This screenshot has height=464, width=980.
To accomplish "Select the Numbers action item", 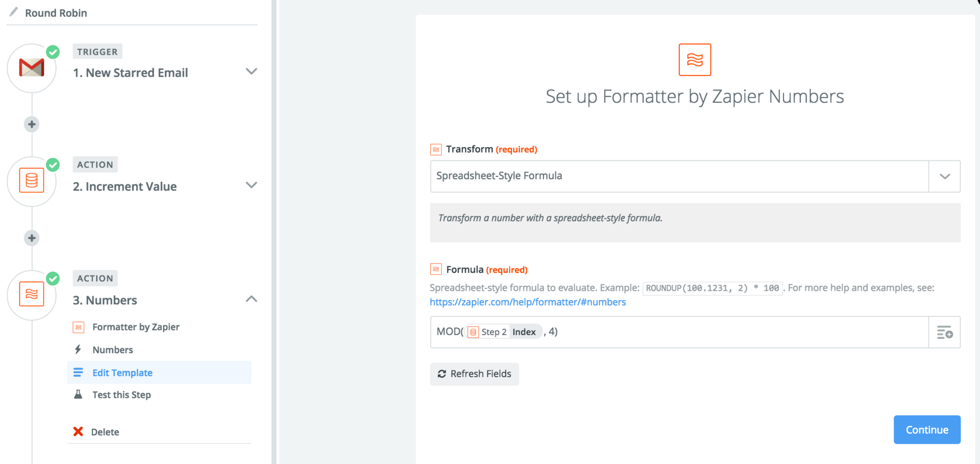I will point(159,350).
